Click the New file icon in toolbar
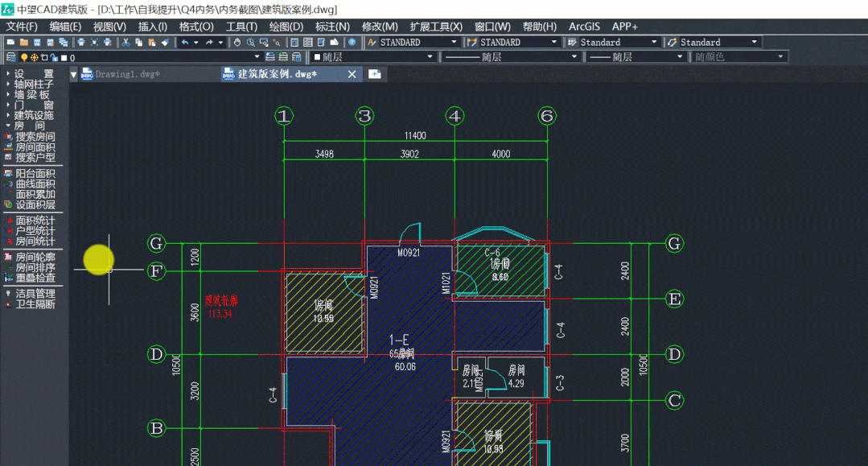This screenshot has height=466, width=868. (10, 42)
